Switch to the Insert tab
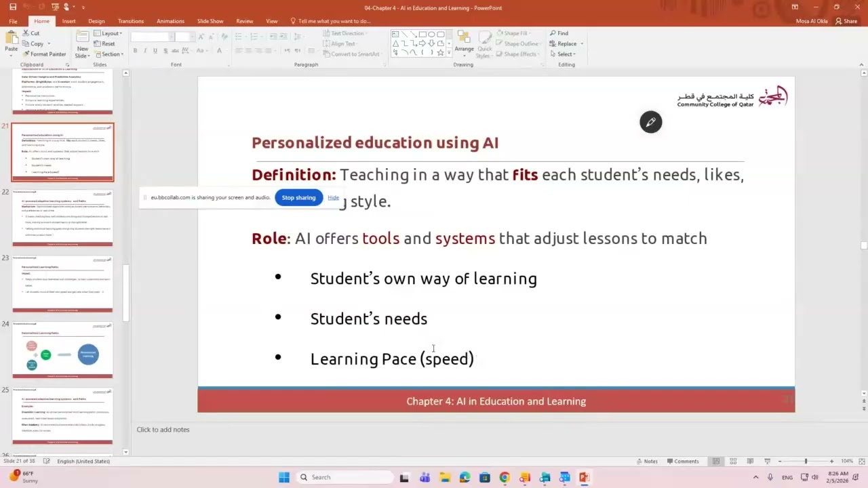 click(69, 21)
